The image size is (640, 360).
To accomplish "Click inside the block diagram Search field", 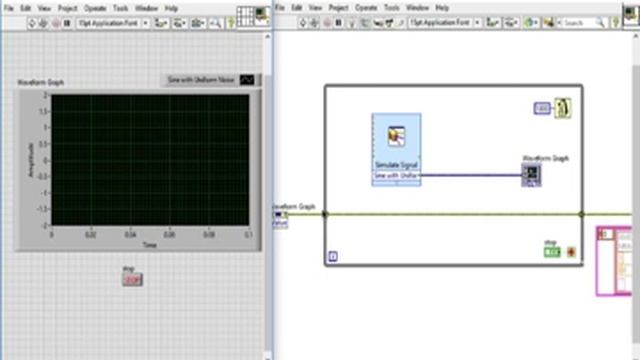I will [x=578, y=23].
